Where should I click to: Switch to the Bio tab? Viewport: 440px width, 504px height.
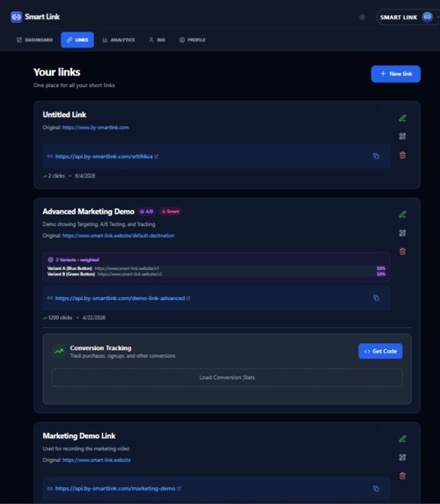click(157, 40)
